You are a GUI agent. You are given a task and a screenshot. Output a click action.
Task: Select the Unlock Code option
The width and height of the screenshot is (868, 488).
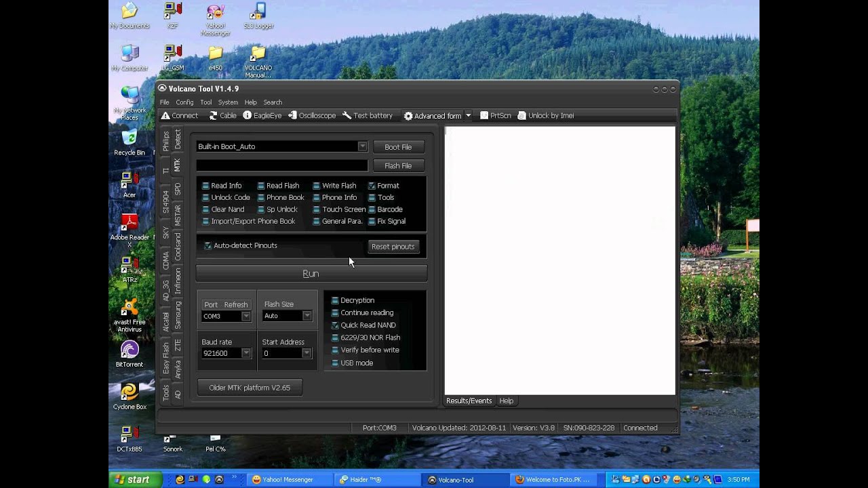point(225,198)
